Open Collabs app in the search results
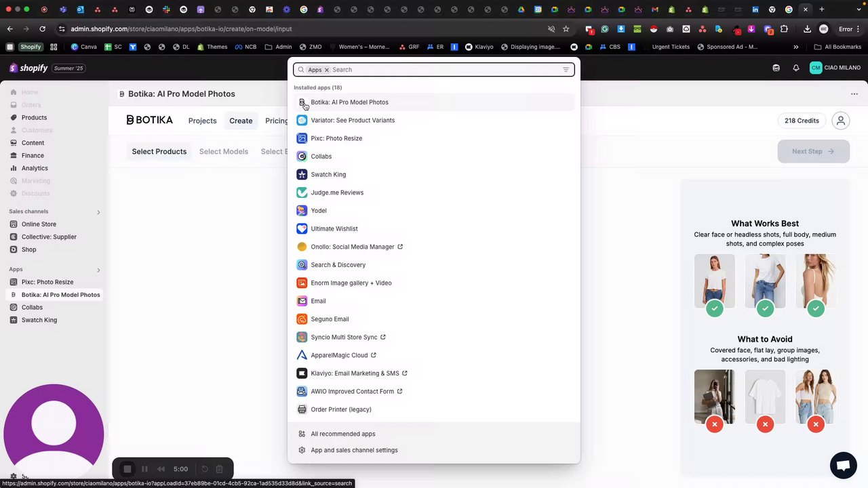868x488 pixels. (x=434, y=157)
